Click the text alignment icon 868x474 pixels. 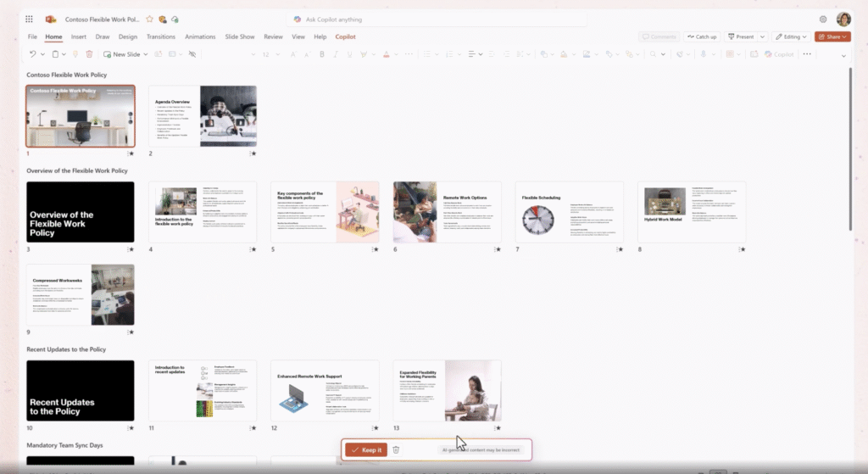point(471,54)
